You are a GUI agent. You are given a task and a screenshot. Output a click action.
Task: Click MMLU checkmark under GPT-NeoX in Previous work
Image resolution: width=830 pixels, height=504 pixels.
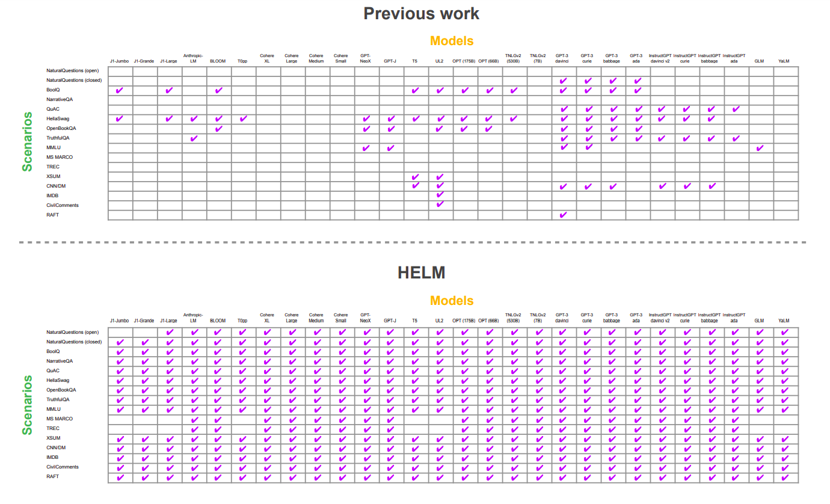click(366, 148)
